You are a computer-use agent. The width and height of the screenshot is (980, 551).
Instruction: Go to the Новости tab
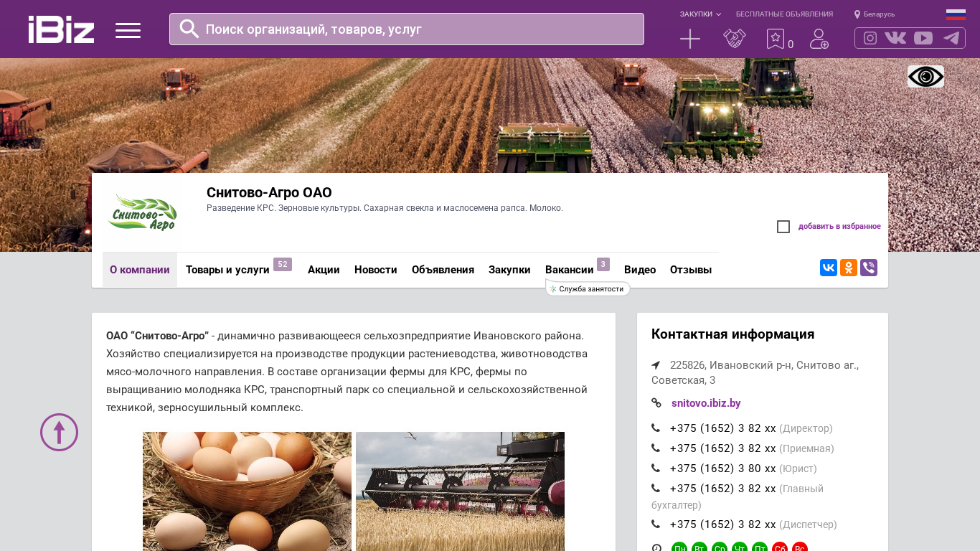coord(376,270)
